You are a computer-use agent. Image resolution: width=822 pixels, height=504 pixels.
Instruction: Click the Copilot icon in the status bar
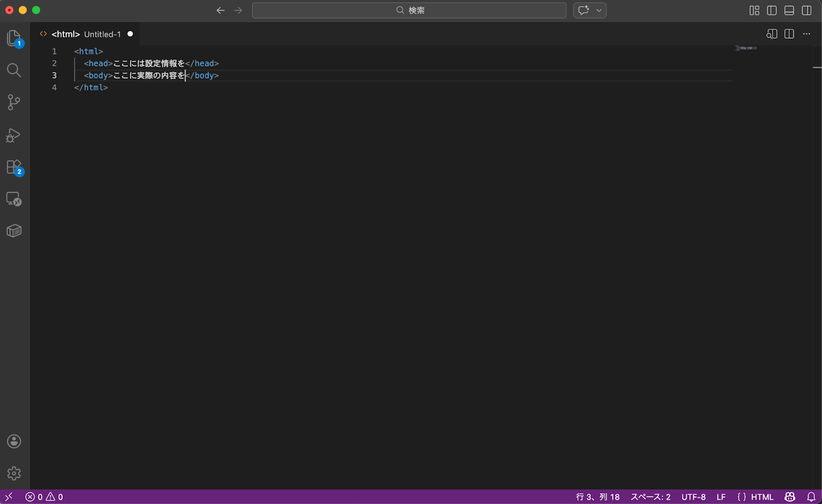pos(789,497)
